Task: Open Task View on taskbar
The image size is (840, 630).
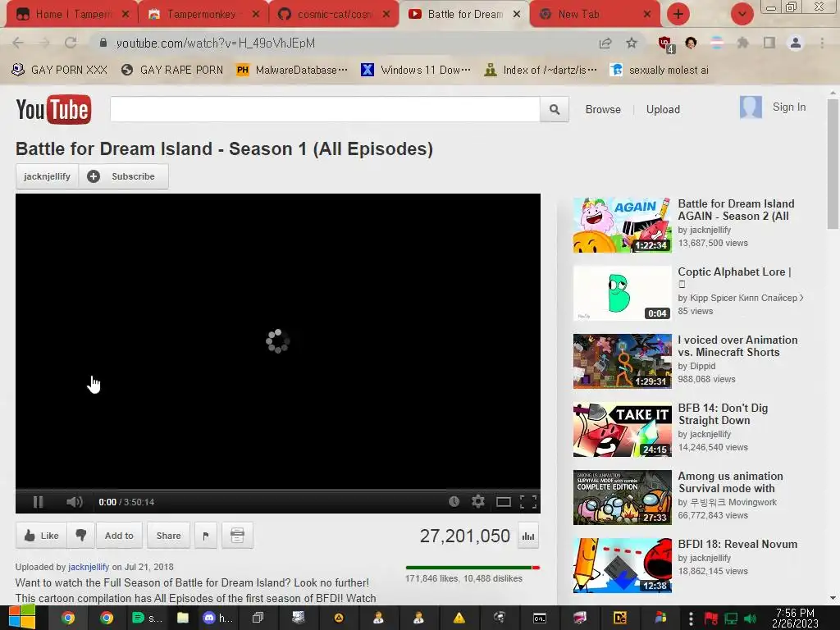Action: click(258, 618)
